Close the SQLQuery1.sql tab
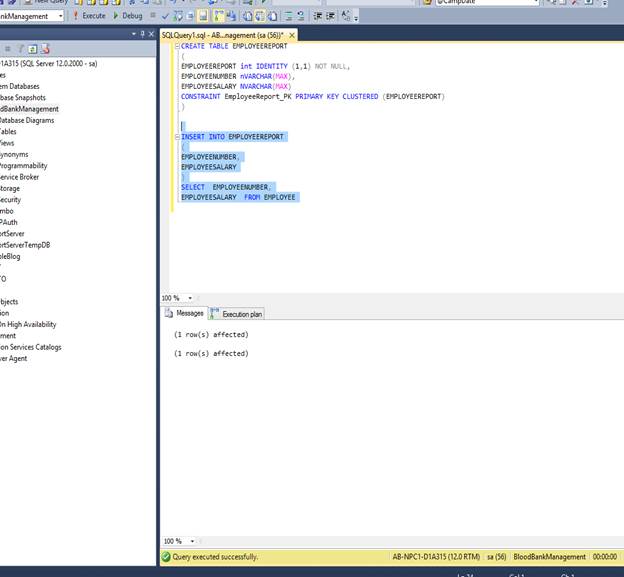Viewport: 624px width, 577px height. coord(292,35)
